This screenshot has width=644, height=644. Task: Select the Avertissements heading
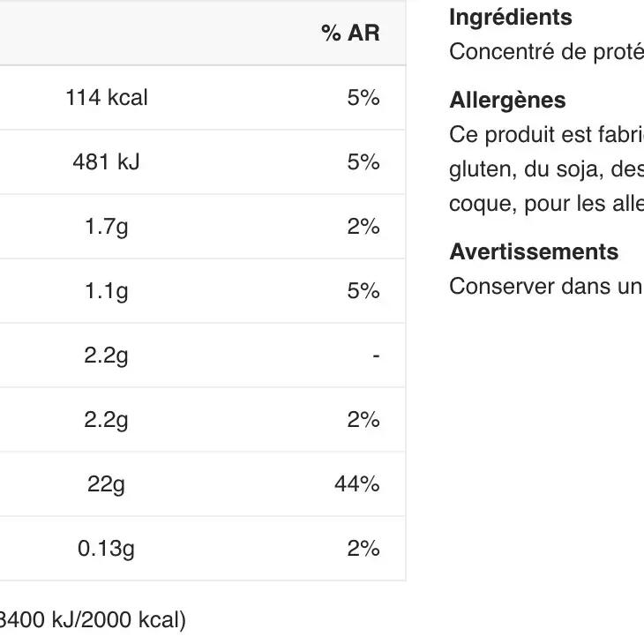coord(534,252)
